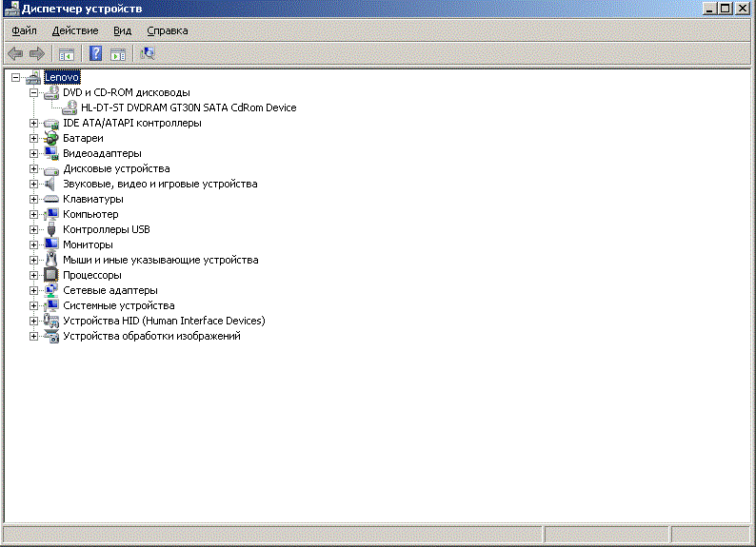Expand the Компьютер node
This screenshot has width=756, height=547.
click(33, 214)
